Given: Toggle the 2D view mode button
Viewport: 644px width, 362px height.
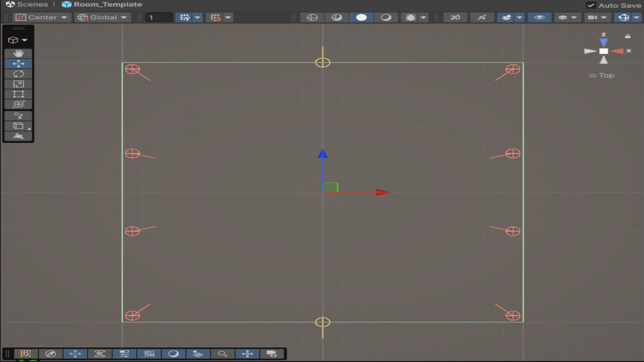Looking at the screenshot, I should (x=455, y=17).
